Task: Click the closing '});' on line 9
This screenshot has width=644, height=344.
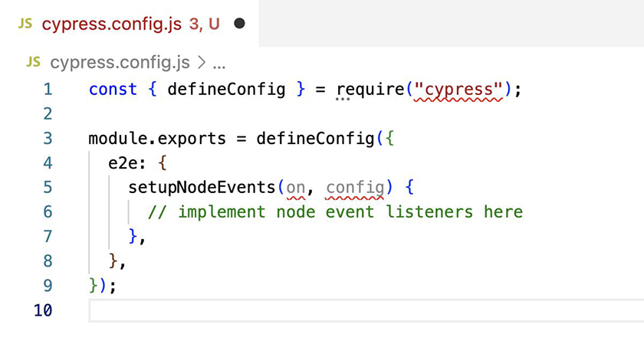Action: coord(103,286)
